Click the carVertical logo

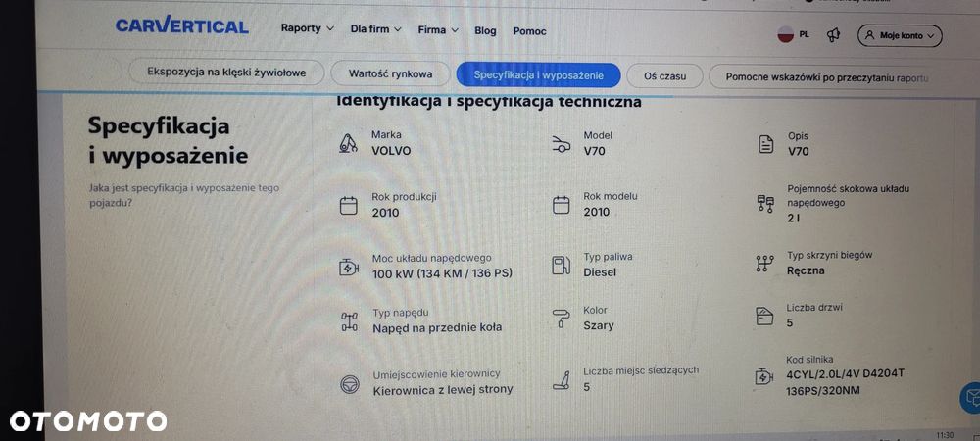(x=182, y=26)
